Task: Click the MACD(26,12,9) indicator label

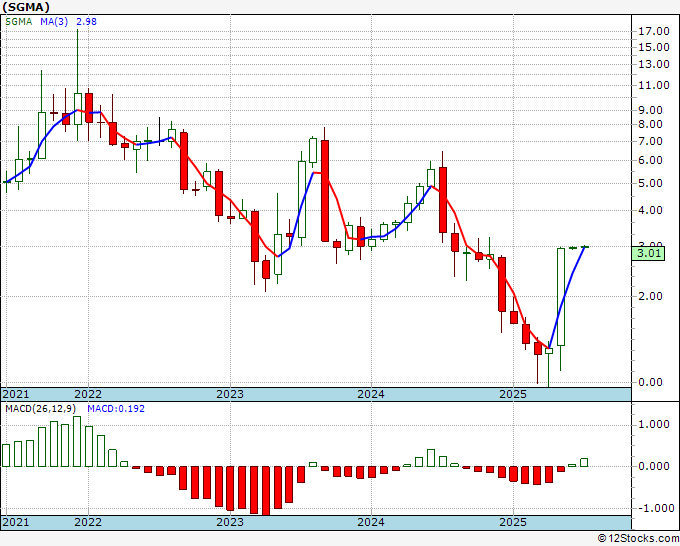Action: 41,409
